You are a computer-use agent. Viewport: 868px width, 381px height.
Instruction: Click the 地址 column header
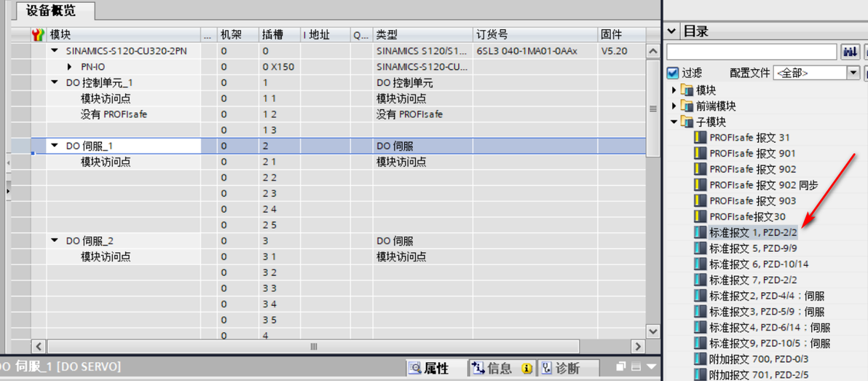tap(325, 35)
